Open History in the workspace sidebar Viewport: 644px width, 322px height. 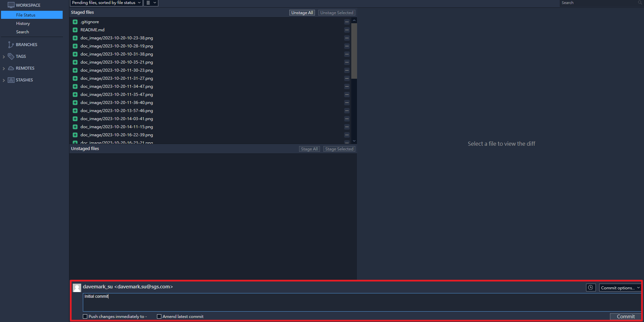(x=23, y=24)
